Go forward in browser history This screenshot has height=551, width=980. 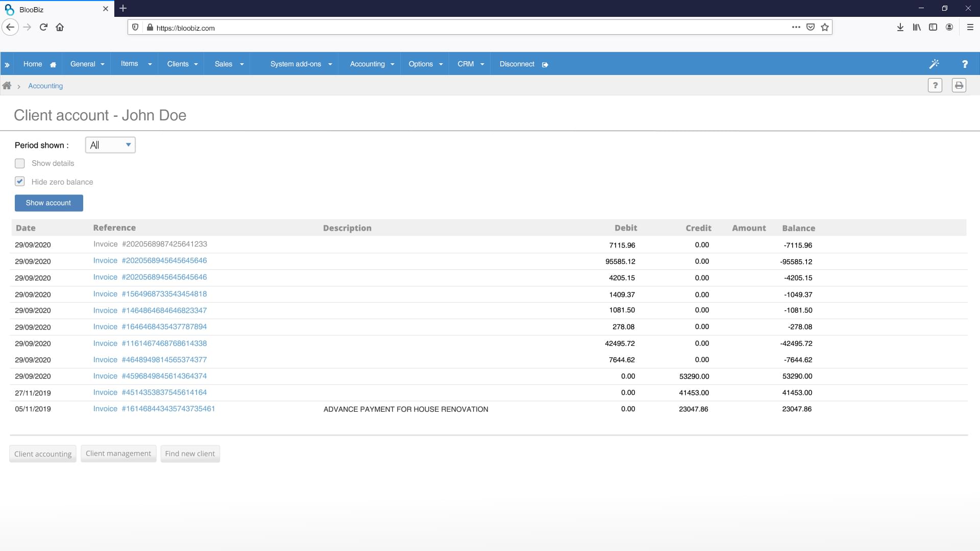point(28,27)
